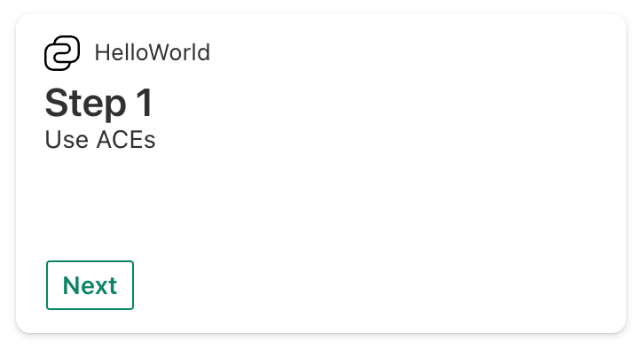644x349 pixels.
Task: Click the empty white area of the card
Action: tap(370, 184)
